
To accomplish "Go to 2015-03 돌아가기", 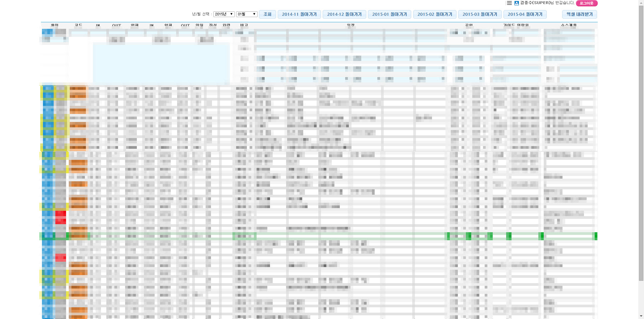I will tap(480, 14).
